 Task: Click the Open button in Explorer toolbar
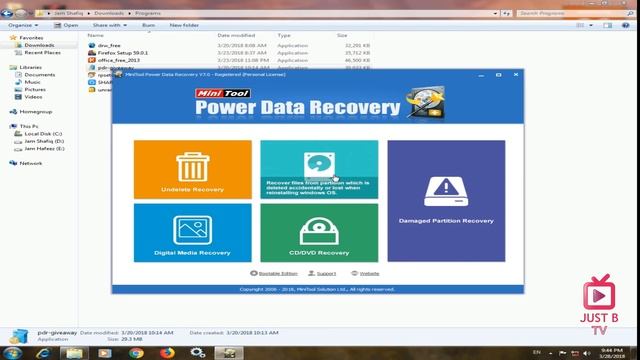click(66, 25)
